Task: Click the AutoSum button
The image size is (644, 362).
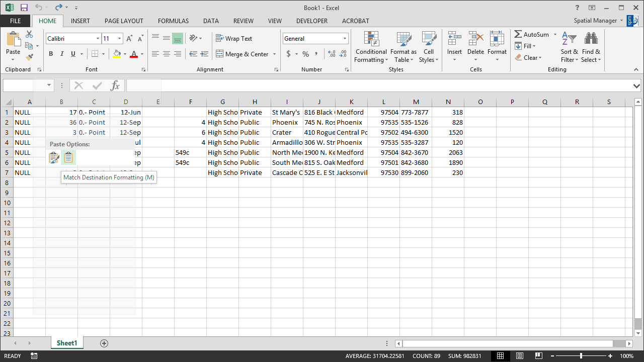Action: pos(532,35)
